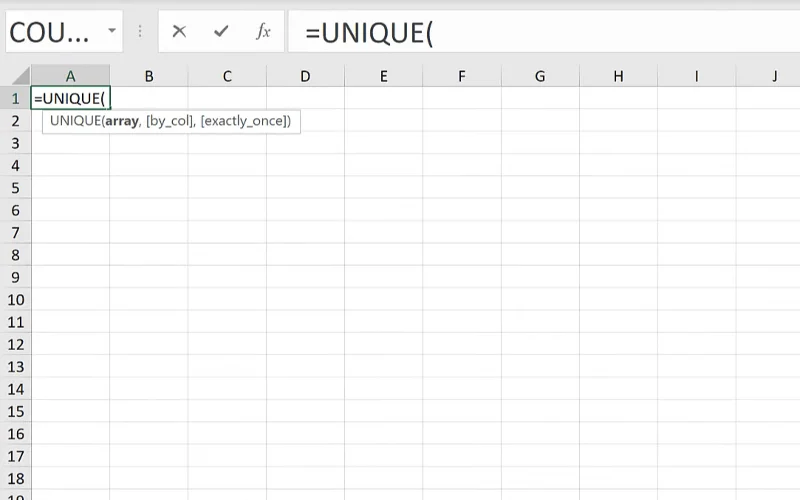This screenshot has height=500, width=800.
Task: Select column E header
Action: tap(384, 76)
